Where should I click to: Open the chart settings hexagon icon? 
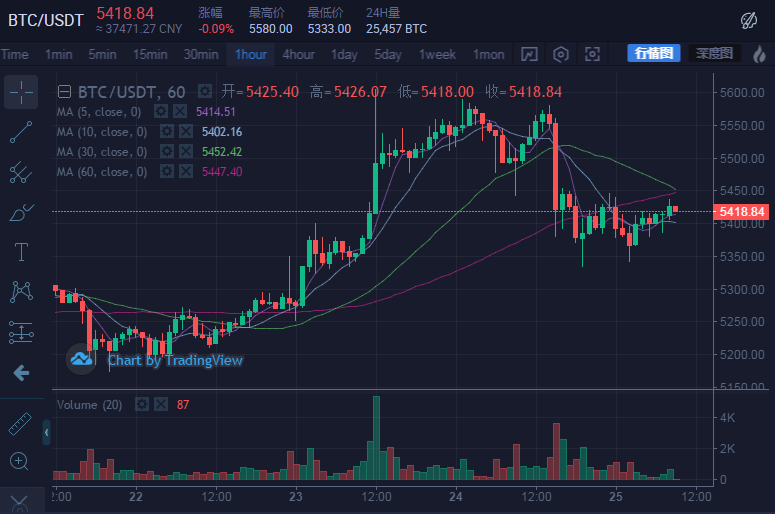[561, 54]
